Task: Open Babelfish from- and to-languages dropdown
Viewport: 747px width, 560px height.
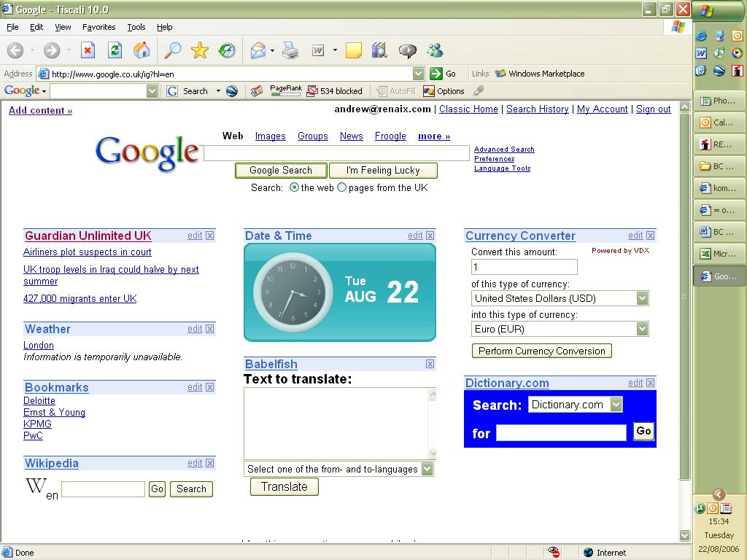Action: [427, 469]
